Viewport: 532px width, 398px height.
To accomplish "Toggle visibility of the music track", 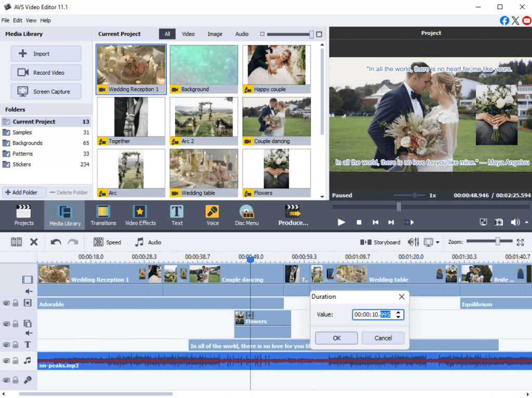I will [x=6, y=360].
